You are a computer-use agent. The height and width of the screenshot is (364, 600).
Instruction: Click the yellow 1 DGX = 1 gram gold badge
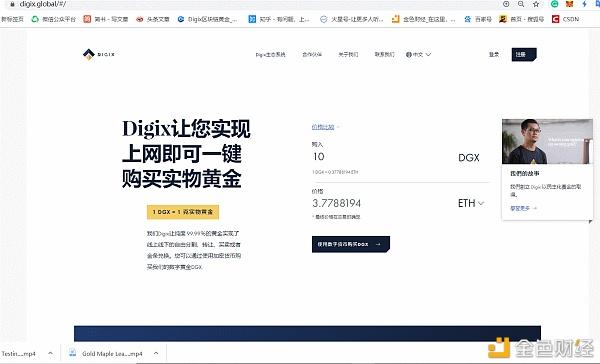click(183, 212)
